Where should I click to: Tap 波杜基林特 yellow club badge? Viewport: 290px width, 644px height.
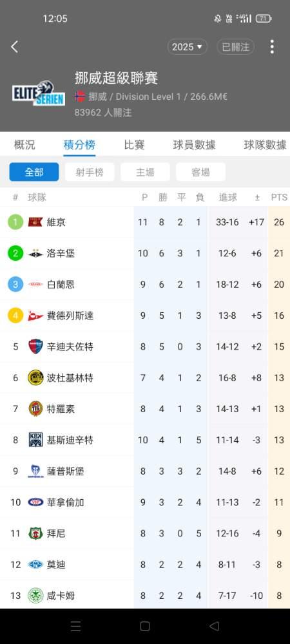coord(35,378)
